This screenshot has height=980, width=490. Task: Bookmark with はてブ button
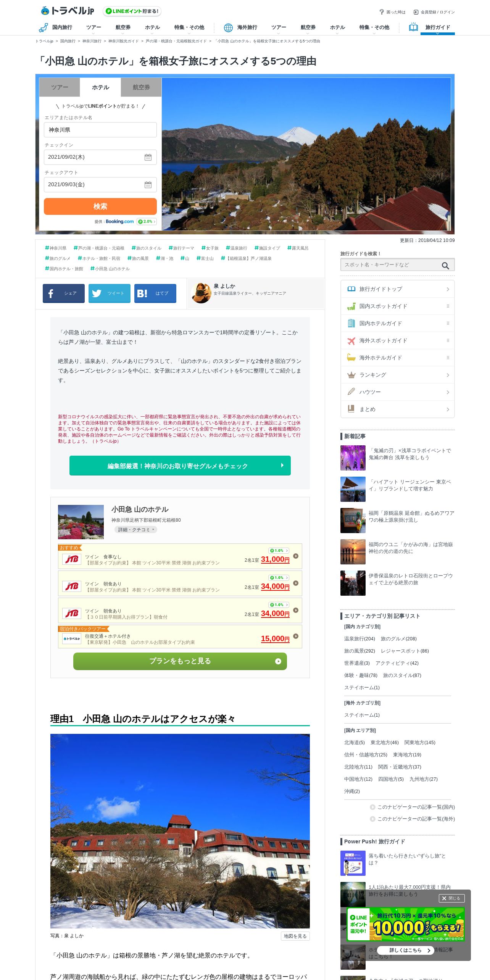(155, 293)
